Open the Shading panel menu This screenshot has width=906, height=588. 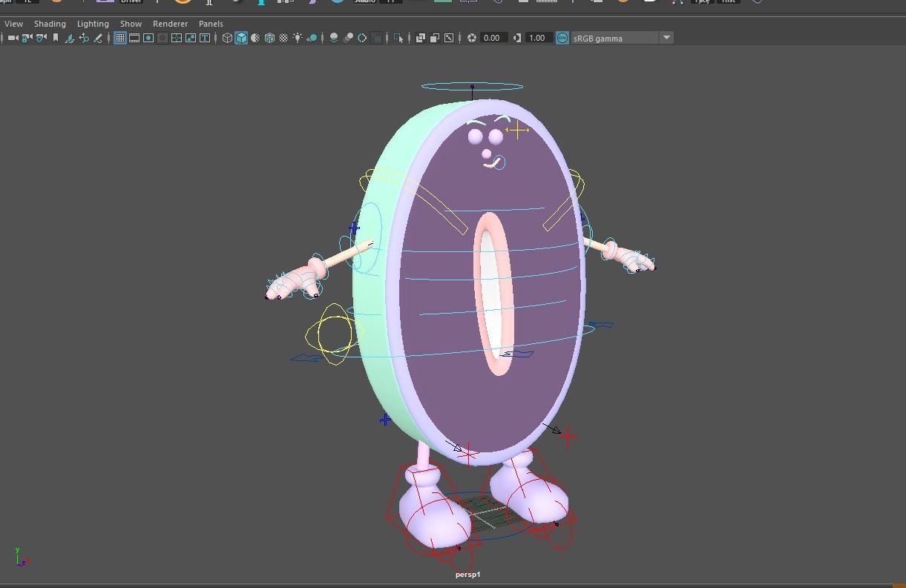pyautogui.click(x=50, y=24)
